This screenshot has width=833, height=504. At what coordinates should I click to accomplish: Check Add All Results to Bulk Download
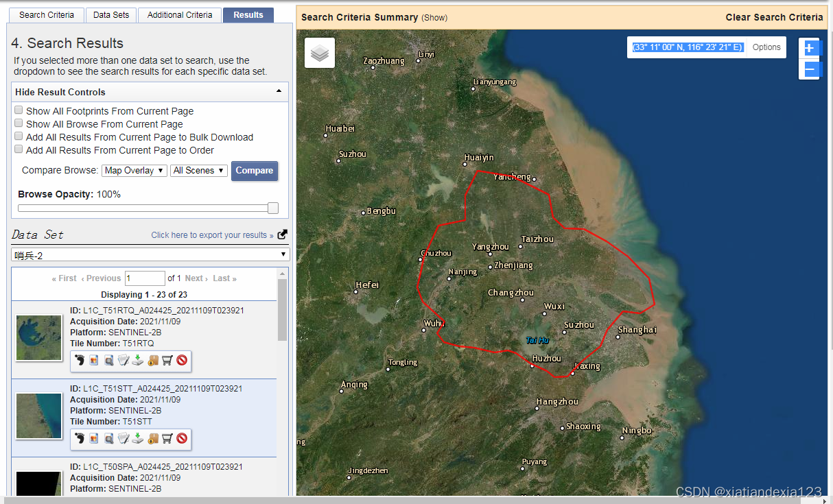pyautogui.click(x=19, y=136)
